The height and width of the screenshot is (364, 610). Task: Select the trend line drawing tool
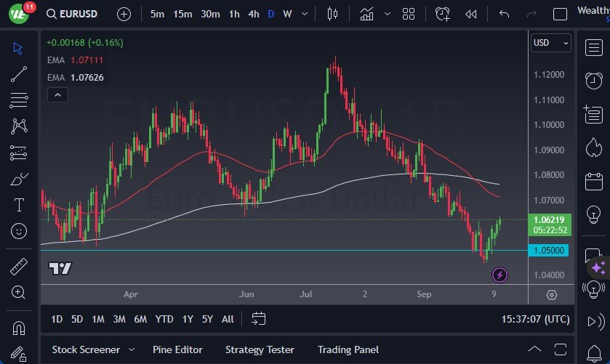coord(19,73)
